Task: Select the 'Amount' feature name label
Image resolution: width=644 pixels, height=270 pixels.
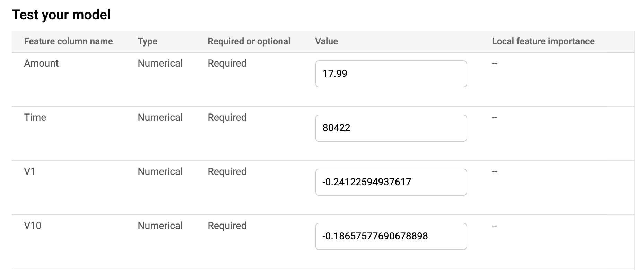Action: 41,63
